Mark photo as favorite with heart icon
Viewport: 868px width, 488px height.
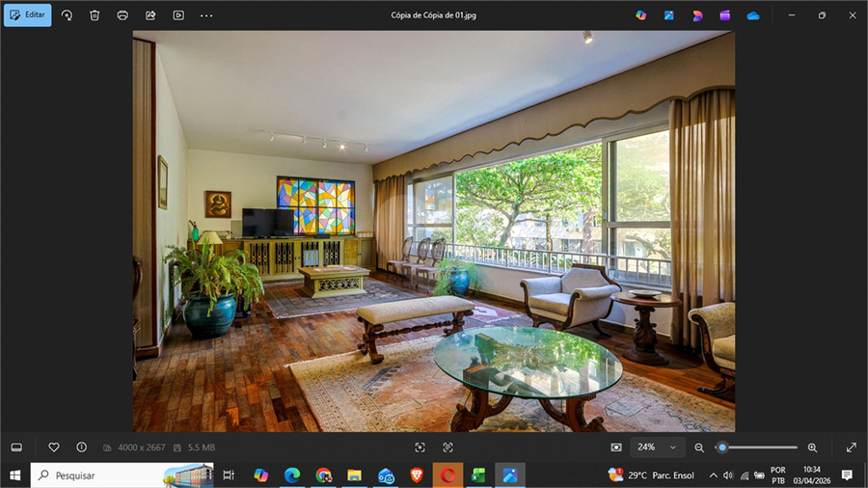54,447
